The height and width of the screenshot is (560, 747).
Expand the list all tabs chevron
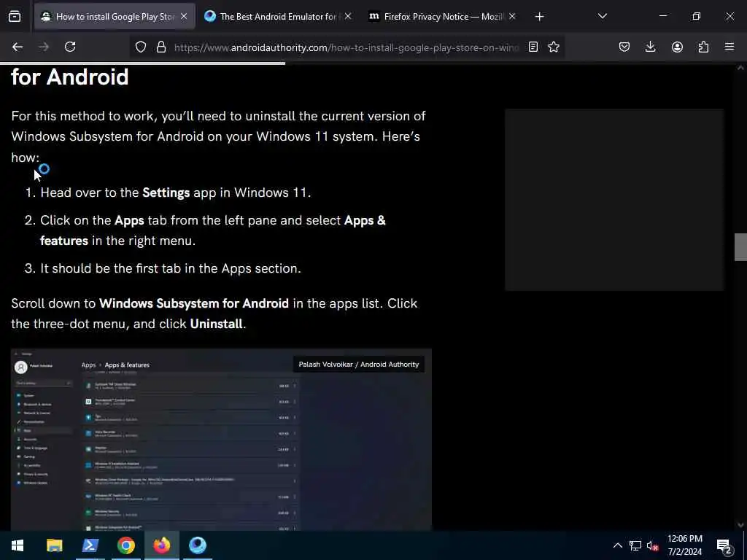(602, 17)
